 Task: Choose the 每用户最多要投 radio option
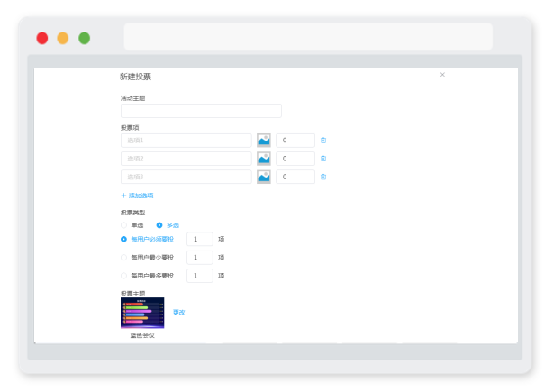[x=123, y=276]
